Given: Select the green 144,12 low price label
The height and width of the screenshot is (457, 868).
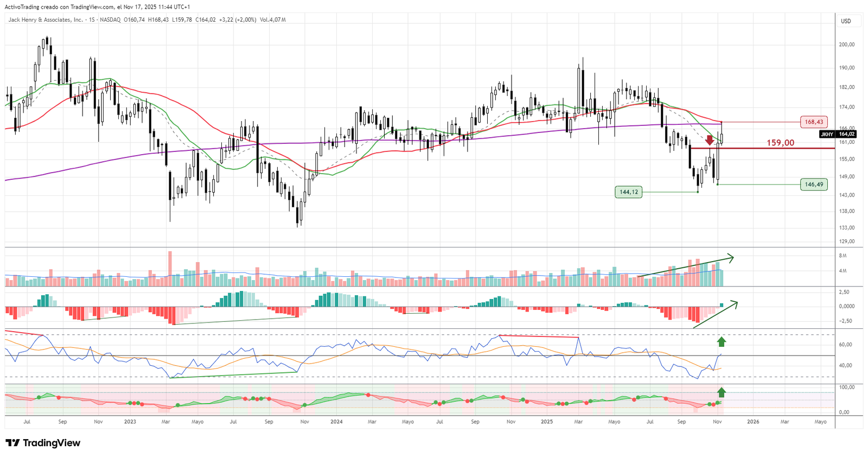Looking at the screenshot, I should 628,192.
